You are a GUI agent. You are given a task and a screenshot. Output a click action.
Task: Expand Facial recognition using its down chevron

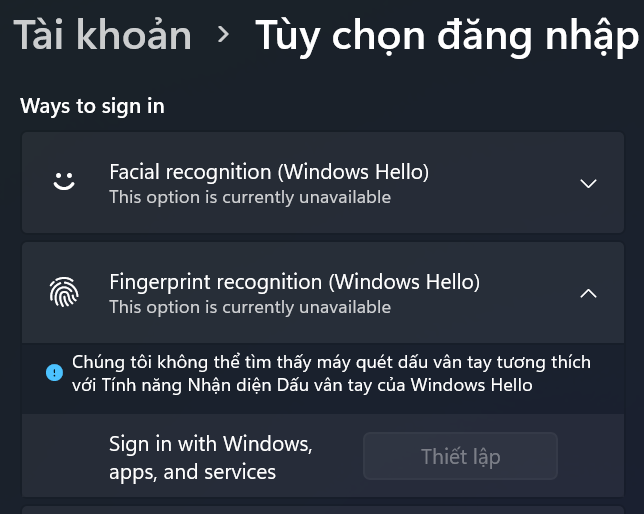(588, 183)
